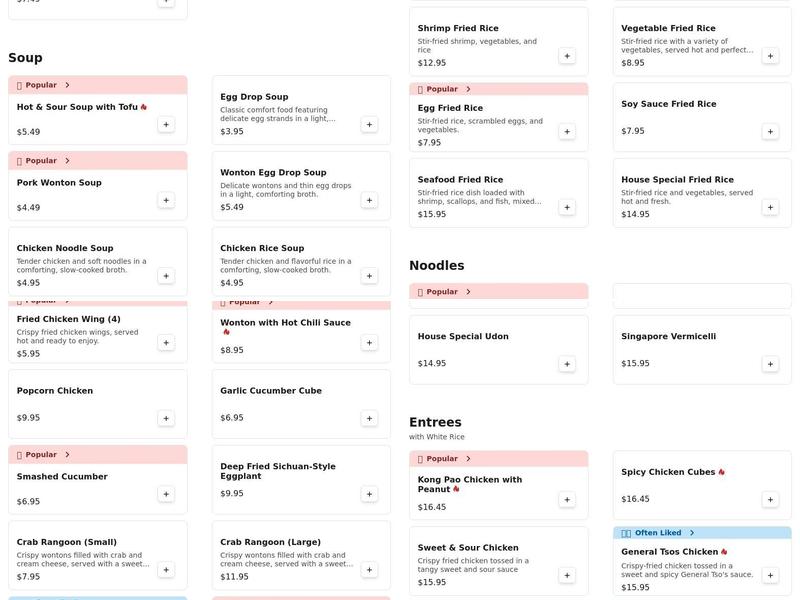
Task: Add Egg Drop Soup to cart
Action: 369,124
